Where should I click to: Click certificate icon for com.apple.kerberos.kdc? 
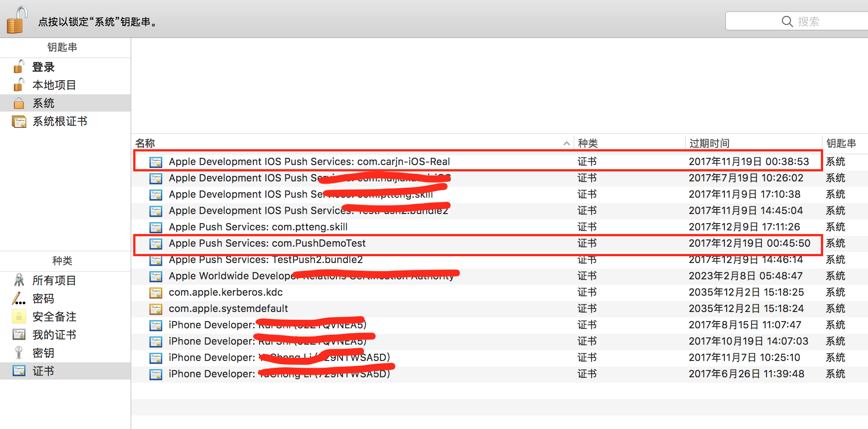[x=156, y=292]
